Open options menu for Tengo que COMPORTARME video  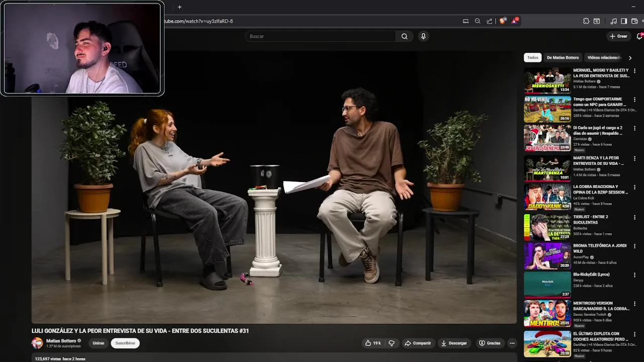[634, 100]
